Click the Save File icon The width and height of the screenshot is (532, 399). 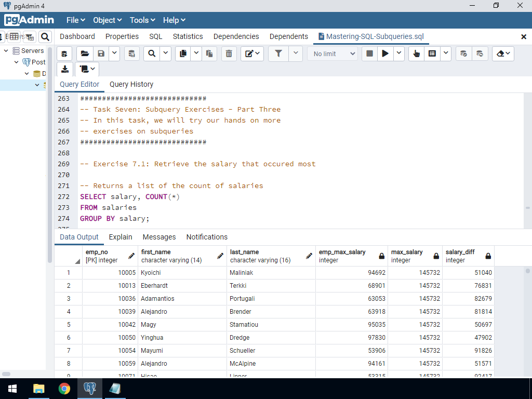[101, 54]
